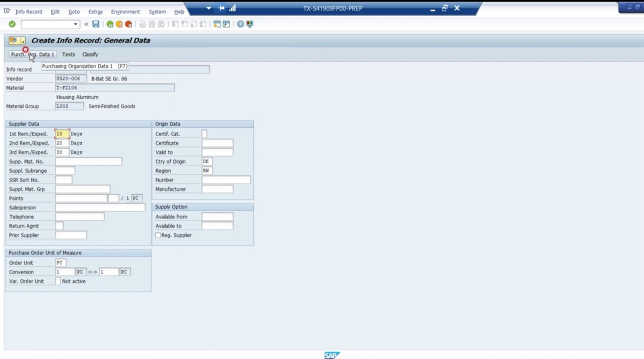Click the Customize Local Layout monitor icon
Screen dimensions: 644x359
250,24
